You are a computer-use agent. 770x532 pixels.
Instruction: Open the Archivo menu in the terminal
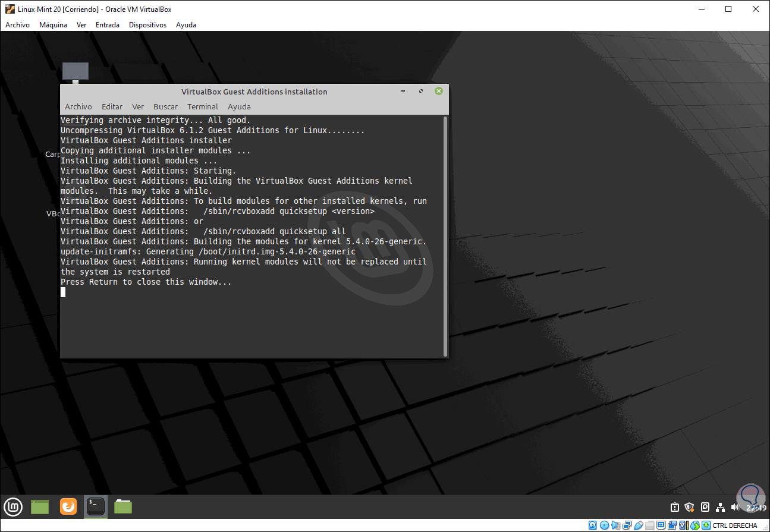tap(78, 107)
